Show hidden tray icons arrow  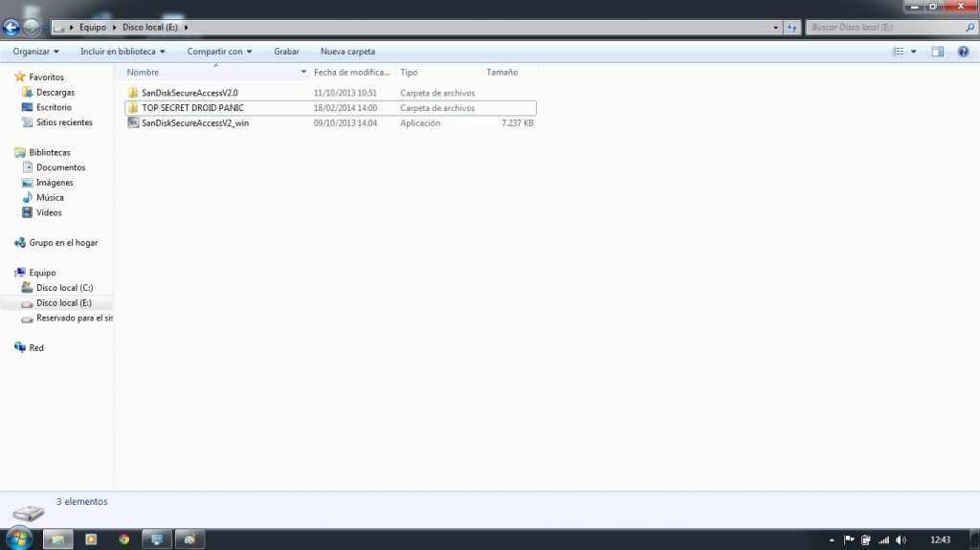click(x=833, y=539)
